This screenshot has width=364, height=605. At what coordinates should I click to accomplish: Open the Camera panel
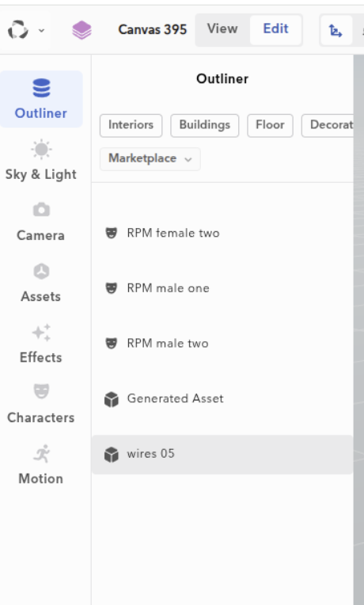coord(41,221)
